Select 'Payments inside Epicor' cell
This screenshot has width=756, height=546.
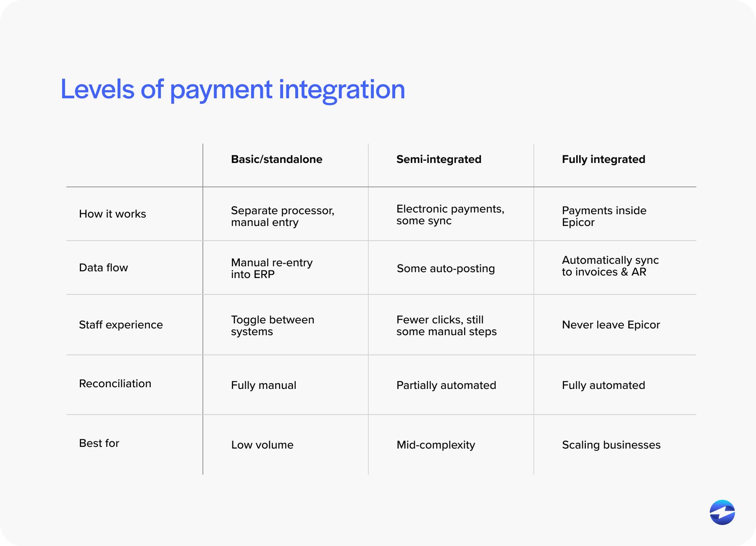(604, 216)
